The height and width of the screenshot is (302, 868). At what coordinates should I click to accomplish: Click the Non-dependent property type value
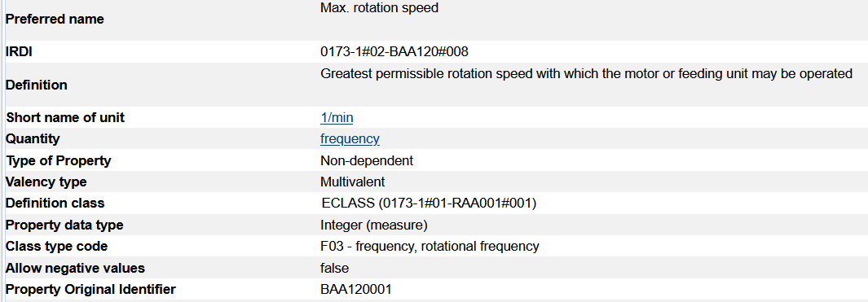pyautogui.click(x=367, y=161)
